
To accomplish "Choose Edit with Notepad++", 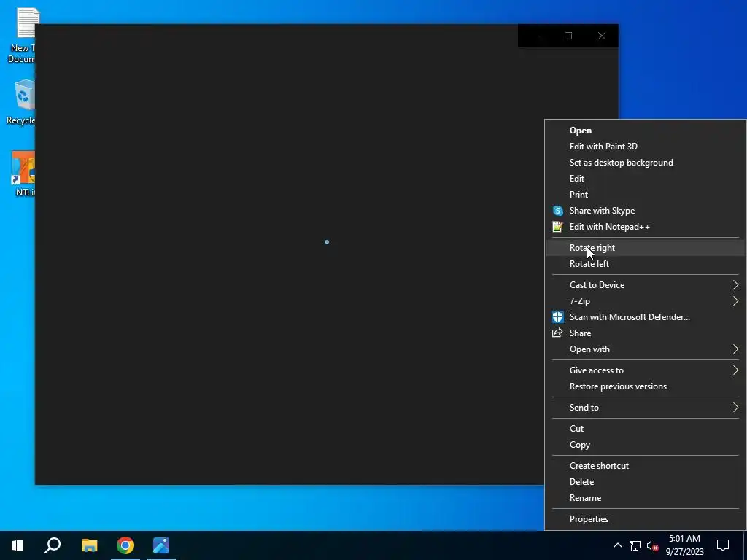I will point(646,227).
